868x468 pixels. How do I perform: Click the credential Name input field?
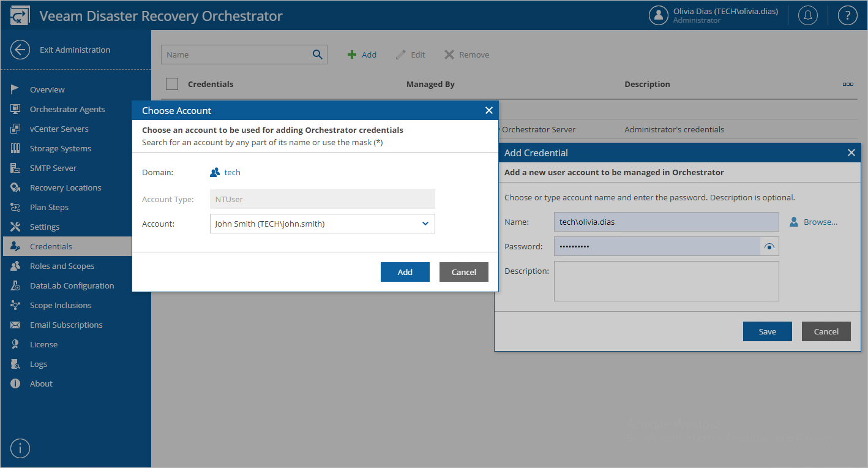point(667,222)
